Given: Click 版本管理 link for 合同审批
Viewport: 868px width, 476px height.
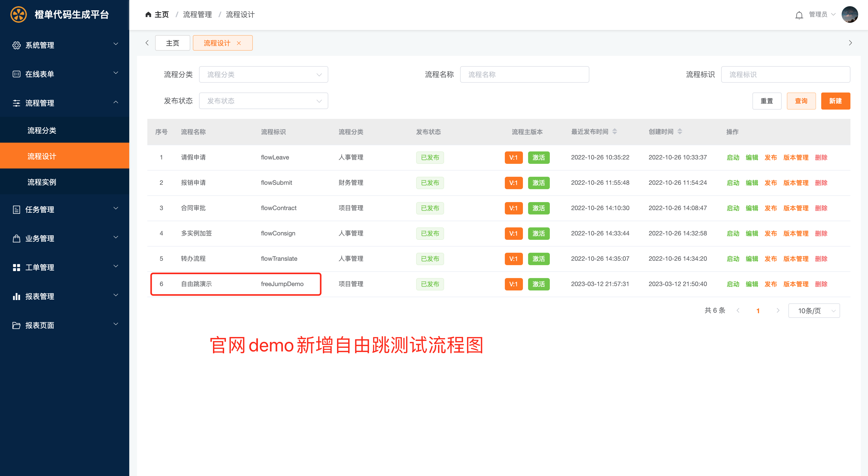Looking at the screenshot, I should click(x=796, y=208).
